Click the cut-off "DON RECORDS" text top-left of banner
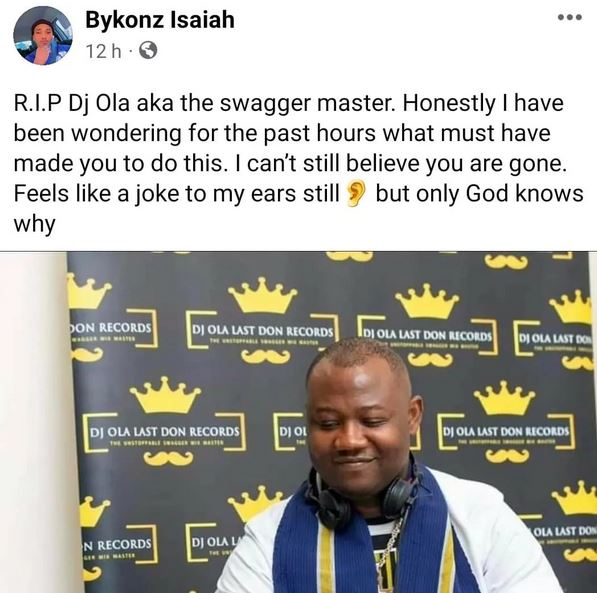The width and height of the screenshot is (597, 593). pos(111,328)
